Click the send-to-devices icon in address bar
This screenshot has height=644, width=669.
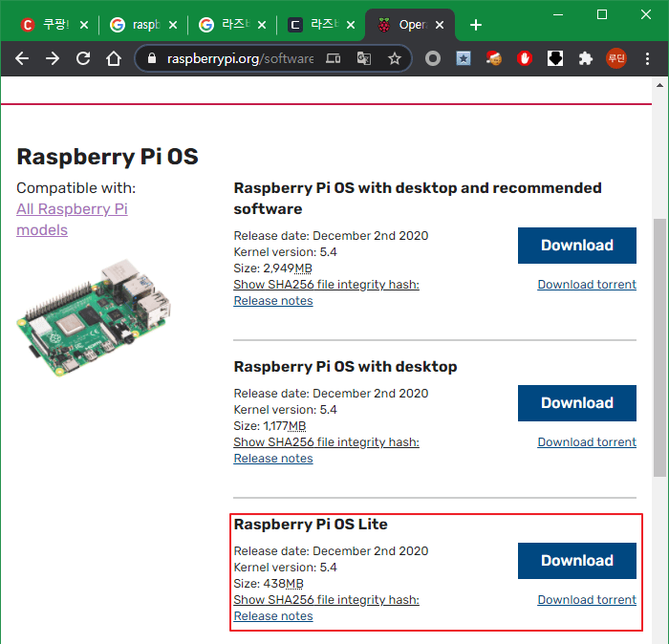[x=334, y=58]
